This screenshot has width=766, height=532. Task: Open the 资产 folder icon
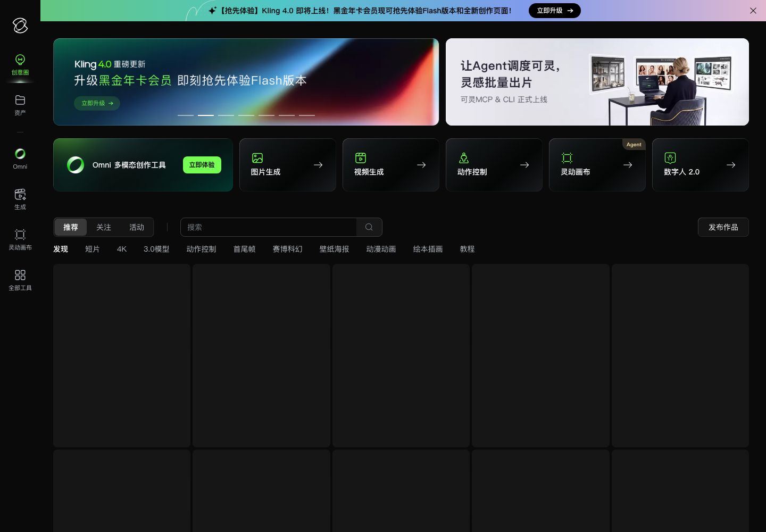[x=20, y=100]
